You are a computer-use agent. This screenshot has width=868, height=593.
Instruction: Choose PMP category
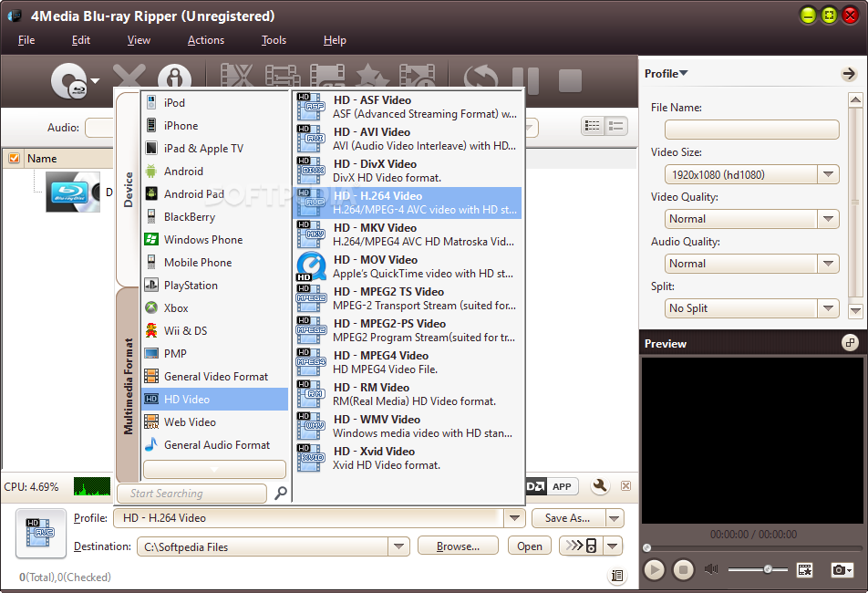(x=215, y=353)
